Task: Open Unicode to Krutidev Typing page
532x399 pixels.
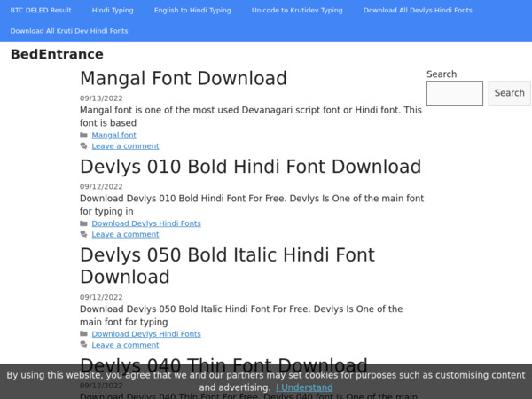Action: point(297,10)
